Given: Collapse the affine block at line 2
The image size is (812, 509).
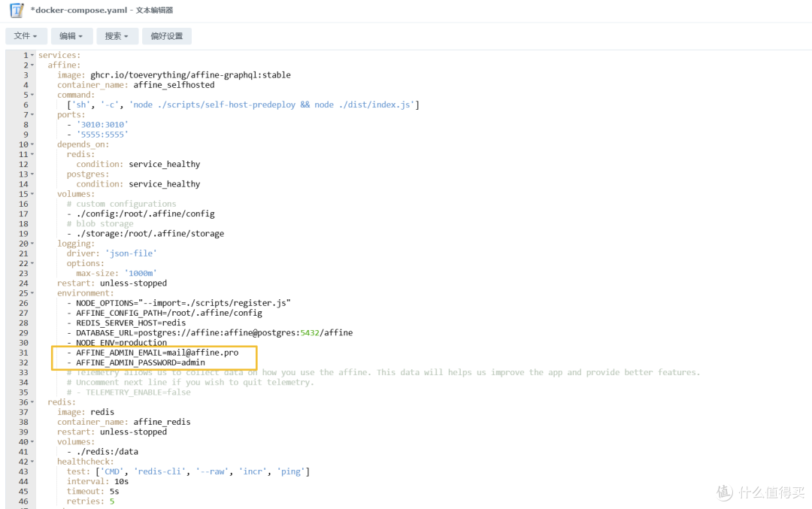Looking at the screenshot, I should click(x=32, y=65).
